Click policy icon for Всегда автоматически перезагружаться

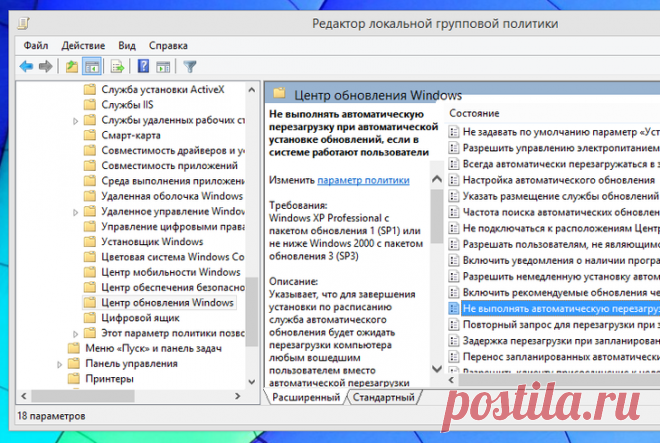[x=454, y=164]
